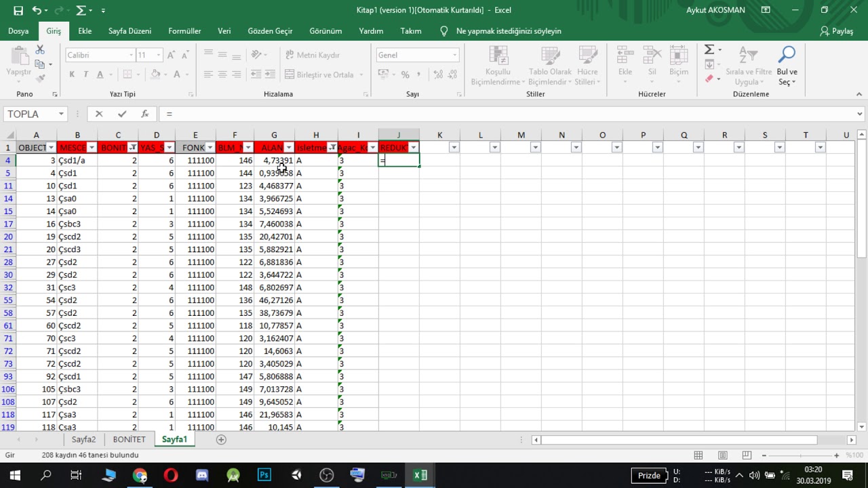
Task: Switch to the BONİTET sheet tab
Action: click(x=129, y=440)
